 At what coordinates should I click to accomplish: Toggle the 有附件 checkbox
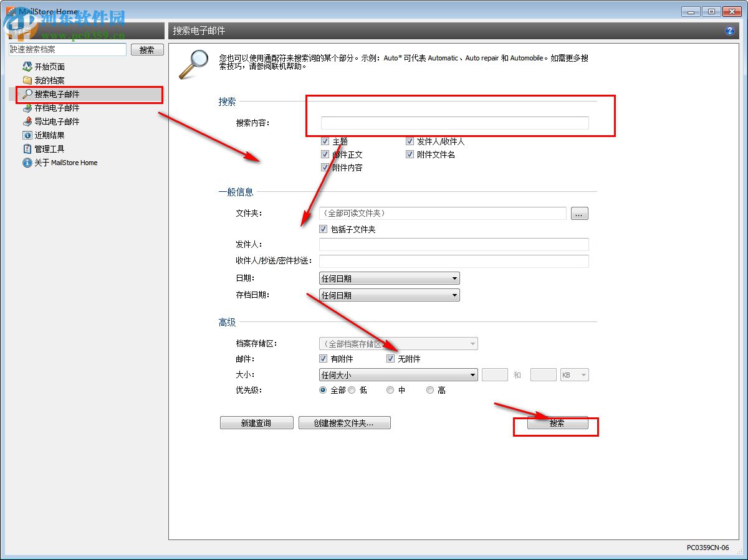pos(323,359)
